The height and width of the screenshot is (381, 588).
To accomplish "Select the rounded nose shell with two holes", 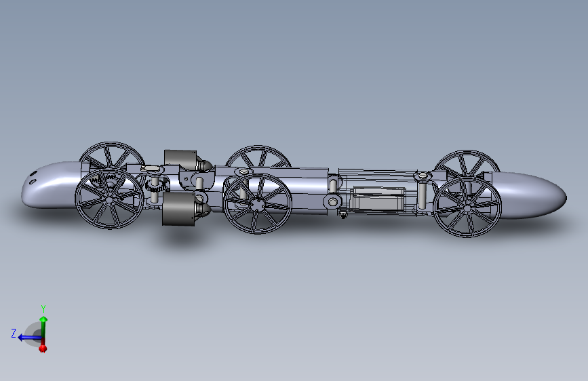I will click(51, 186).
